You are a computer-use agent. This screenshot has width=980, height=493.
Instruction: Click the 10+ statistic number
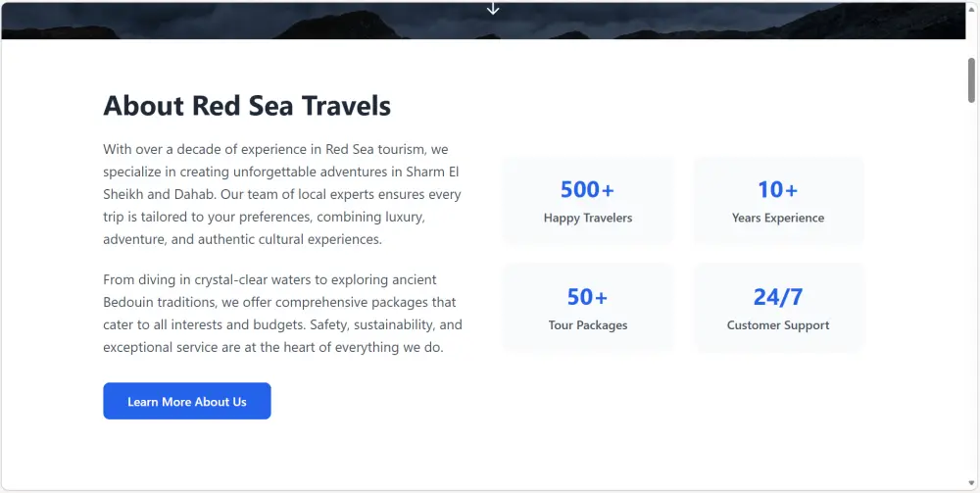click(x=778, y=189)
